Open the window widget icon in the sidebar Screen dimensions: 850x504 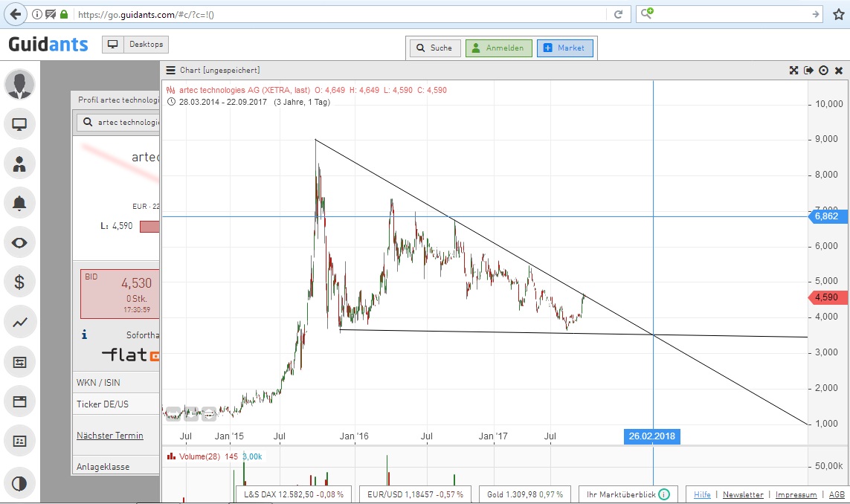[19, 401]
